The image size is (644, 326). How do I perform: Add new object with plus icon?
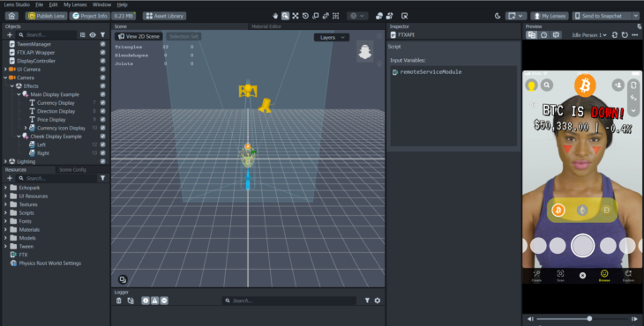coord(10,35)
